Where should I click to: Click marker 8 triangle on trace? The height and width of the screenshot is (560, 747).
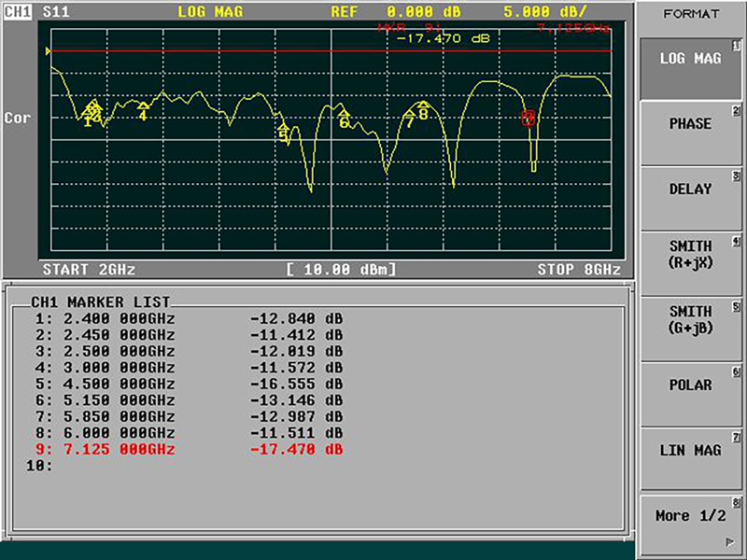tap(423, 105)
